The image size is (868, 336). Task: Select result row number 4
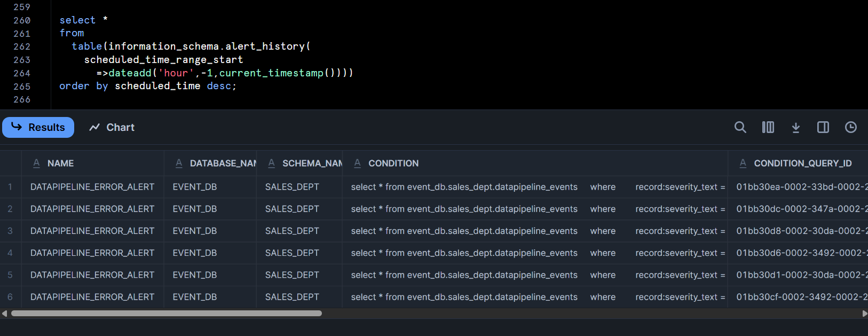10,253
